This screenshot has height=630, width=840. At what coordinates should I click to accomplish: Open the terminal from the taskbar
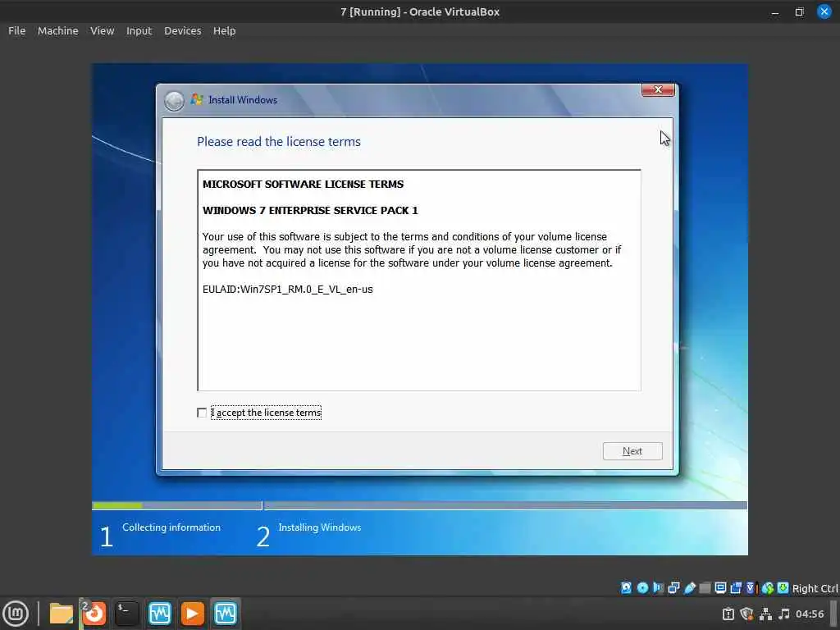127,614
